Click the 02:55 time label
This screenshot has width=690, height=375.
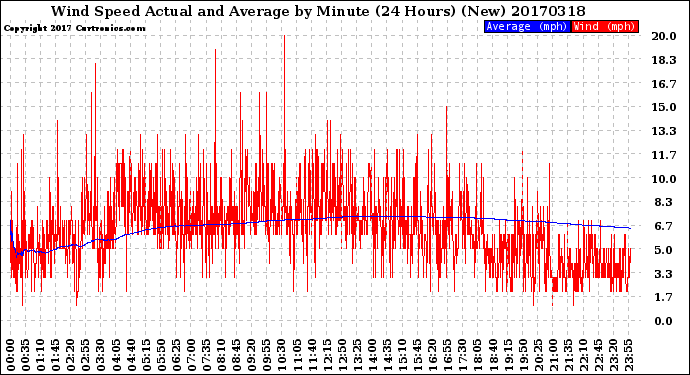pos(86,355)
